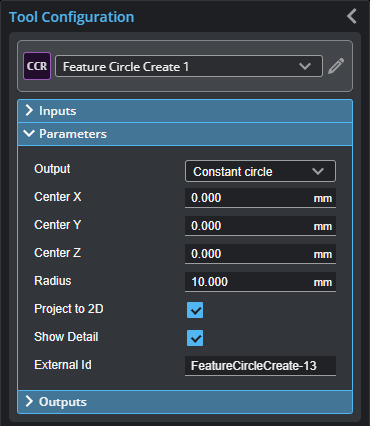Screen dimensions: 370x426
Task: Click the dropdown arrow beside Constant circle
Action: pyautogui.click(x=318, y=171)
